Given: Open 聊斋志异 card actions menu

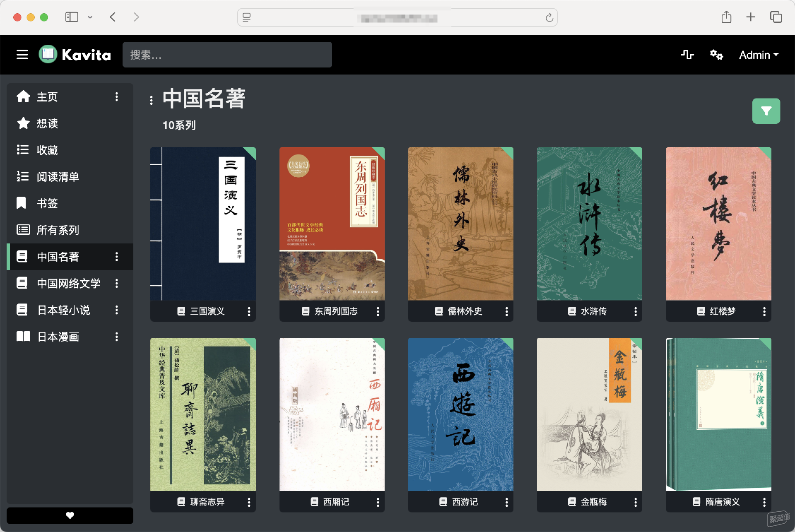Looking at the screenshot, I should [x=249, y=502].
